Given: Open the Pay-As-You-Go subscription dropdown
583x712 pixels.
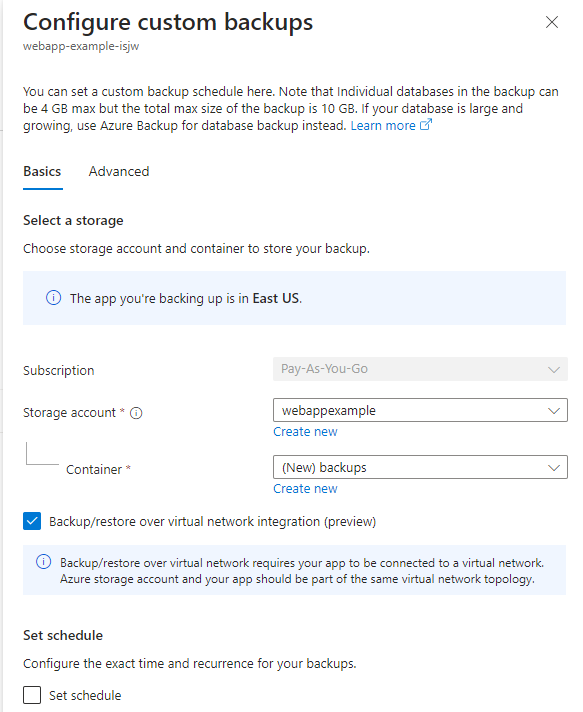Looking at the screenshot, I should pos(420,369).
